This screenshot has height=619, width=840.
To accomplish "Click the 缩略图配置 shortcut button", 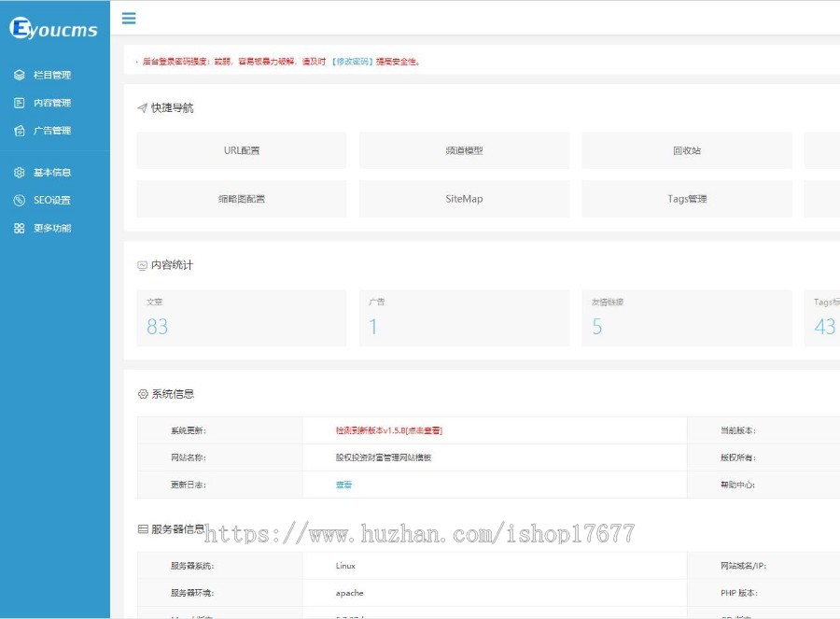I will pyautogui.click(x=242, y=199).
